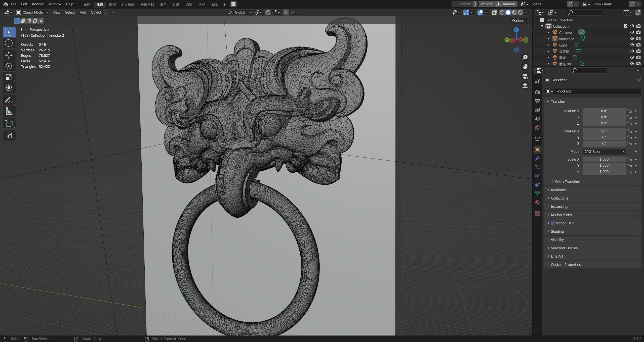Open the viewport Select menu
Screen dimensions: 644x342
[x=70, y=12]
